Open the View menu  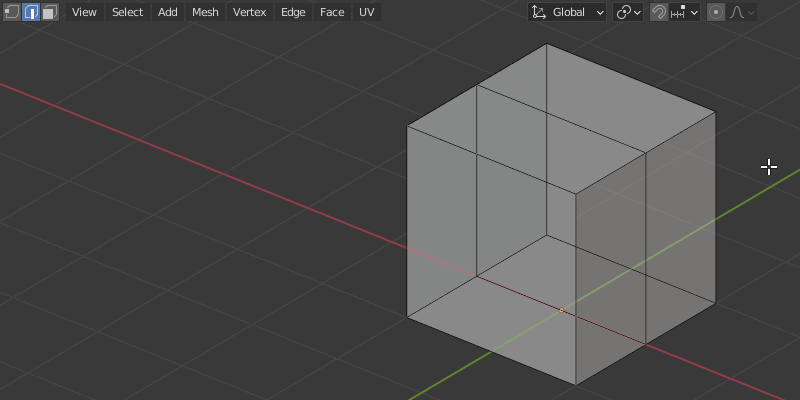[x=84, y=12]
